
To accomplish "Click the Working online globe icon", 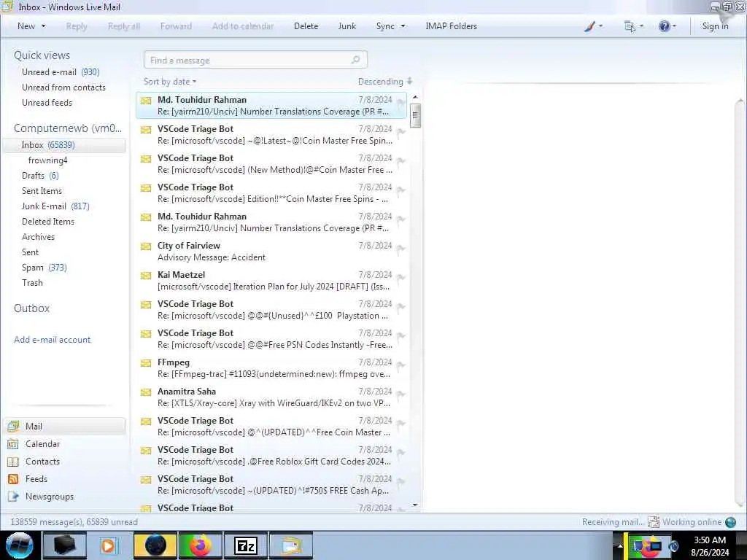I will (730, 522).
